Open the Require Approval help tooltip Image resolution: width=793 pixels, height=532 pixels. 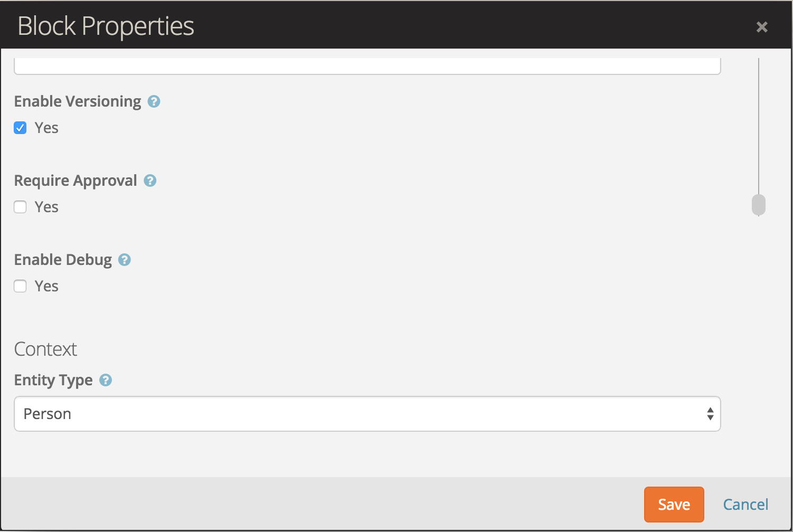[x=150, y=180]
